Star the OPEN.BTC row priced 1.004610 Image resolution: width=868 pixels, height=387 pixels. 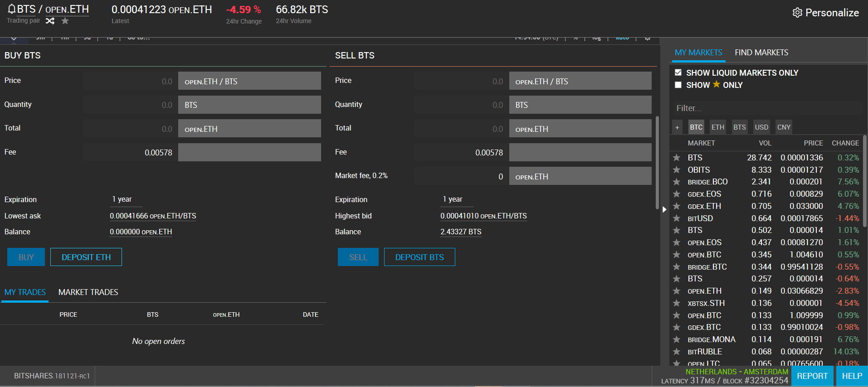point(677,255)
